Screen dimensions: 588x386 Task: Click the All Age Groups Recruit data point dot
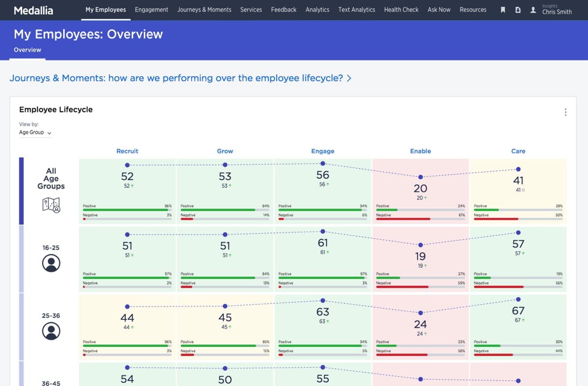pyautogui.click(x=127, y=165)
